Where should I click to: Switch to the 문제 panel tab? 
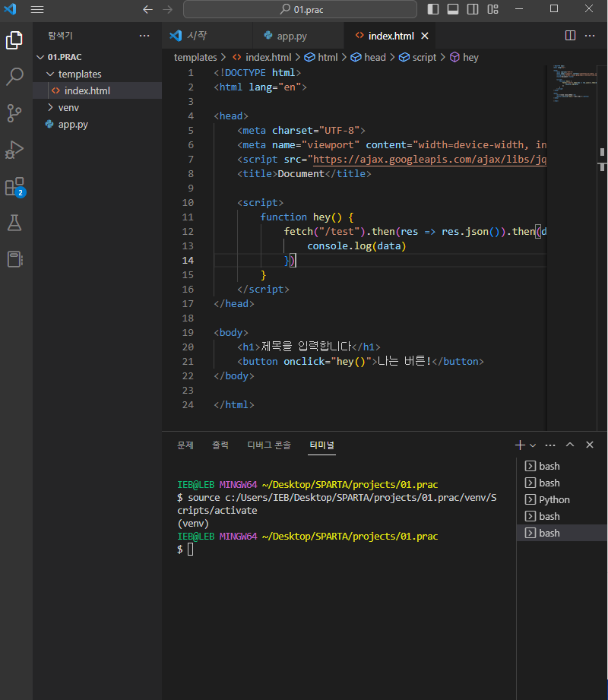click(x=185, y=445)
